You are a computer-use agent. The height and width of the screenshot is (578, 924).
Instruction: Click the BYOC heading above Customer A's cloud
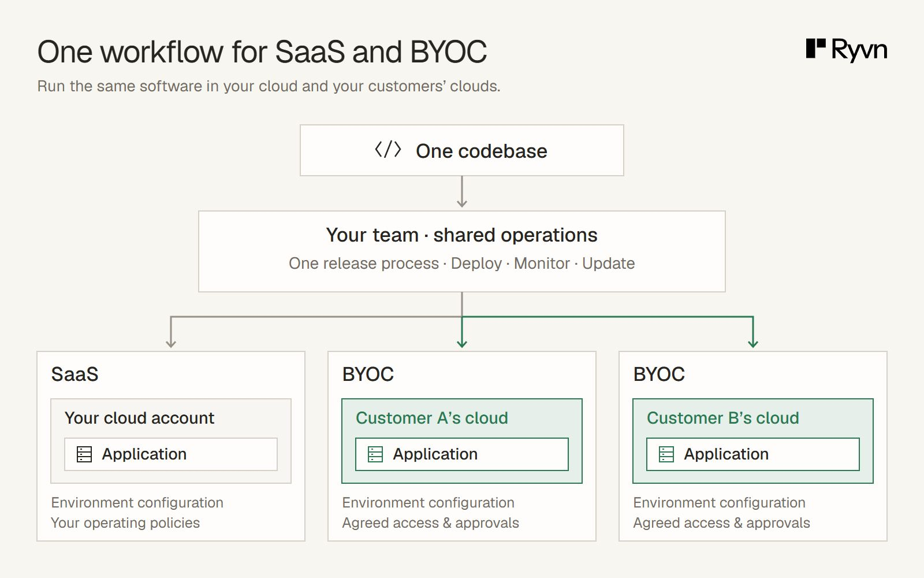368,375
